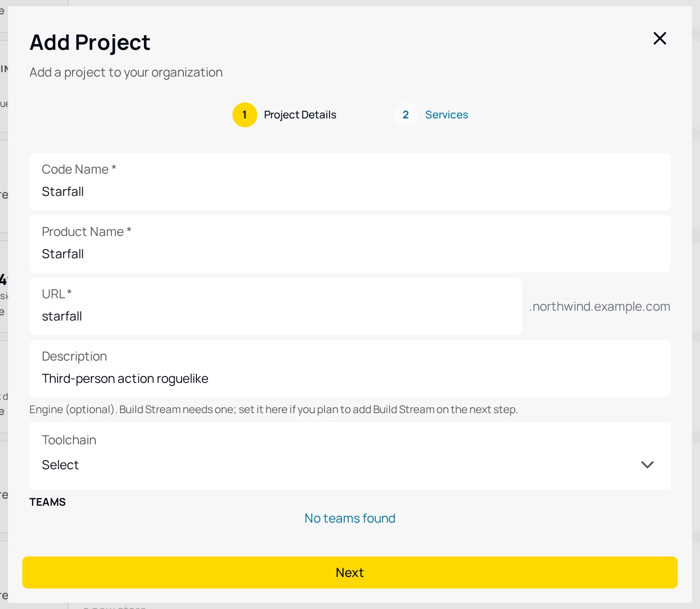Edit the Description field
The width and height of the screenshot is (700, 609).
coord(350,369)
